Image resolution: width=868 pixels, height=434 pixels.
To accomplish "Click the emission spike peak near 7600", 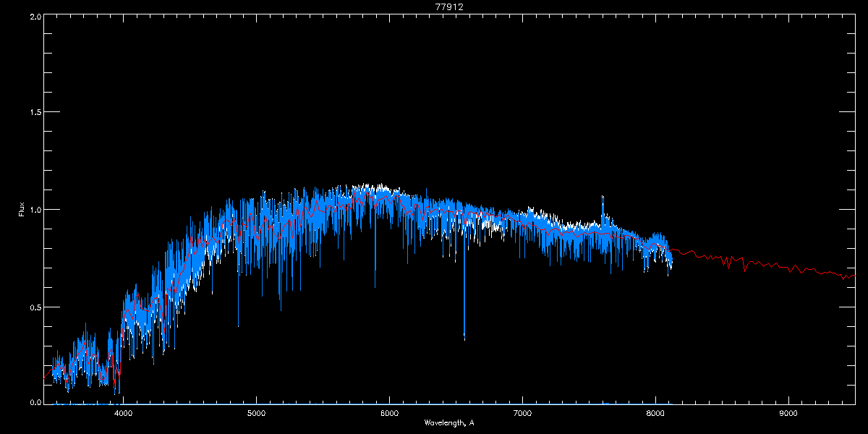I will tap(602, 196).
